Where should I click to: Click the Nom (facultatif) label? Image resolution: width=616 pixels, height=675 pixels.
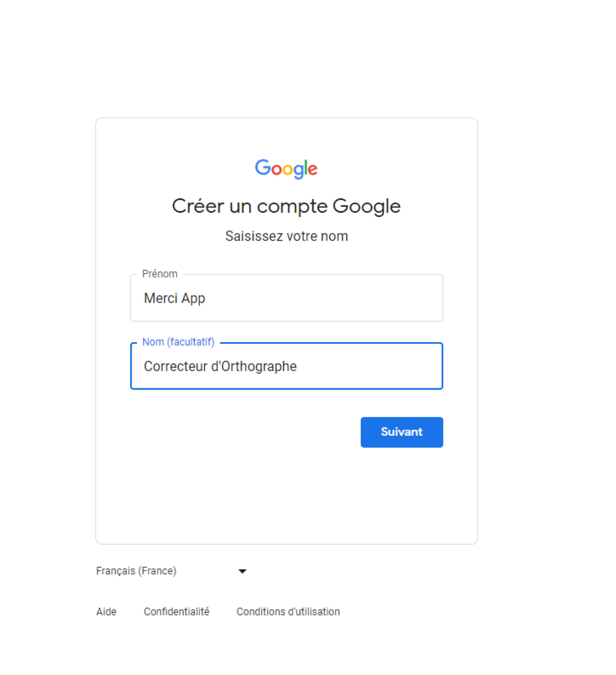point(178,342)
